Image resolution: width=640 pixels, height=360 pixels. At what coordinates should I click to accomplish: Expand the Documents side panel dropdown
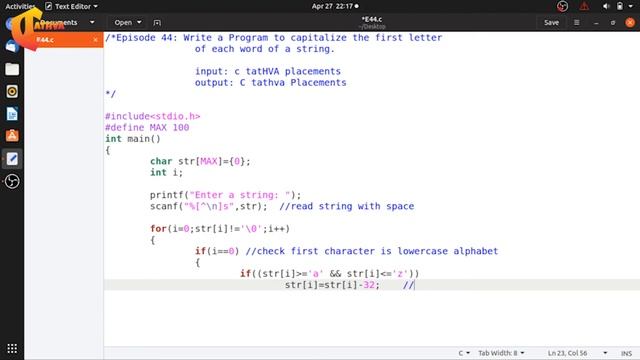[x=92, y=22]
